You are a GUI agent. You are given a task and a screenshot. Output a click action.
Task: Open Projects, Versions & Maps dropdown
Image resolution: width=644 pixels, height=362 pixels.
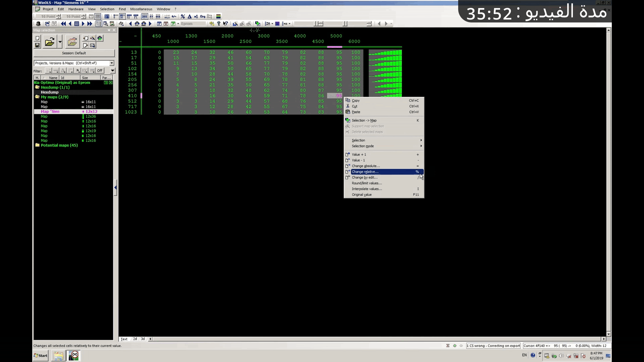pos(112,63)
